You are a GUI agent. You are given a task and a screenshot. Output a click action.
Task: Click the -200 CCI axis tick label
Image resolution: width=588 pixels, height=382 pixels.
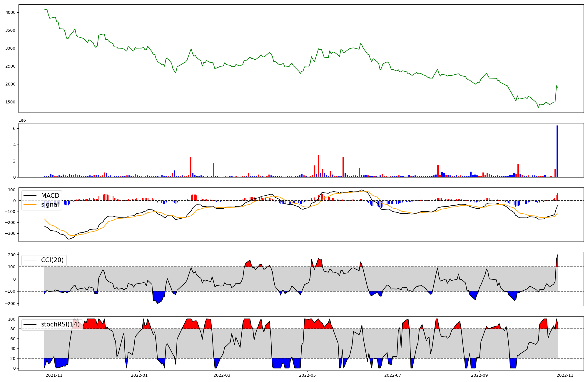click(x=10, y=304)
